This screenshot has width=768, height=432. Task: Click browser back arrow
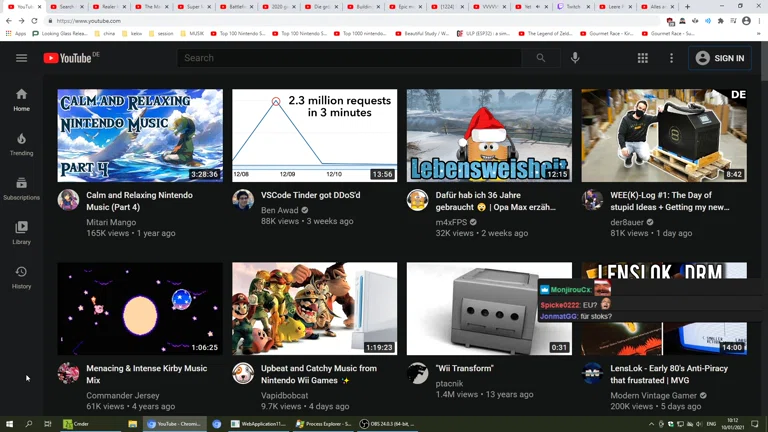(x=9, y=21)
